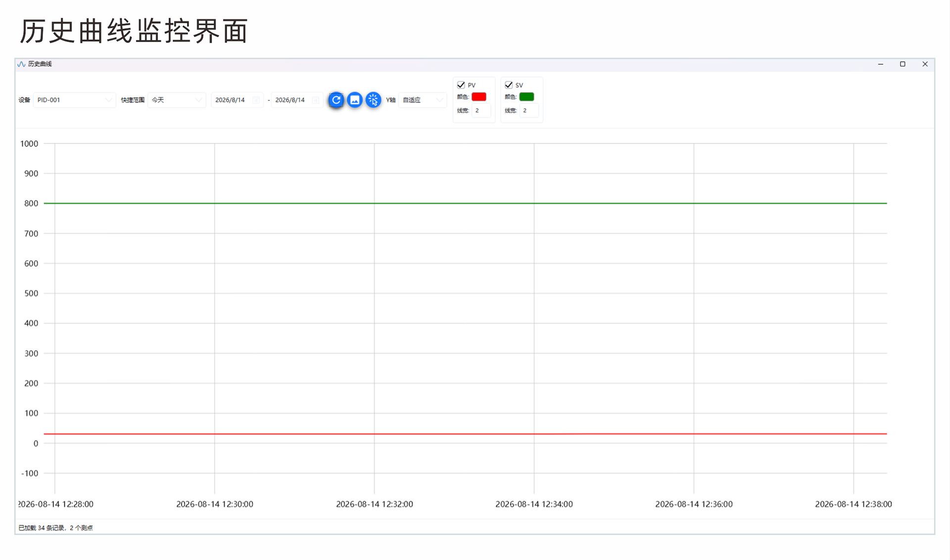Click the 1000 Y-axis label
Screen dimensions: 950x560
29,144
